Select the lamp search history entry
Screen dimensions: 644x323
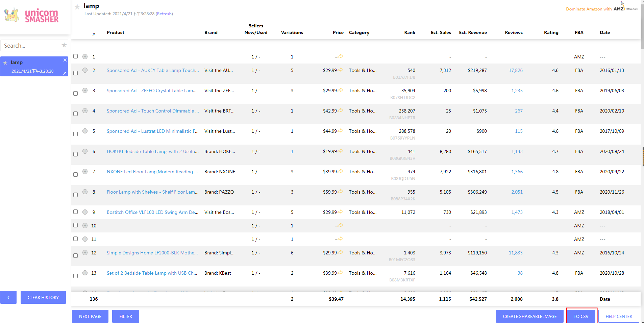pyautogui.click(x=34, y=66)
